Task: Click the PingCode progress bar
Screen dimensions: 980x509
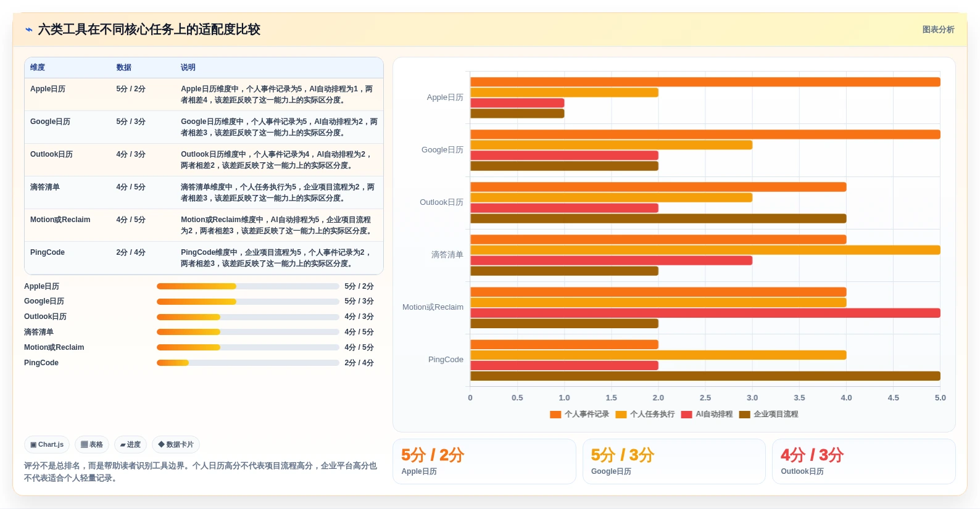Action: (x=248, y=363)
